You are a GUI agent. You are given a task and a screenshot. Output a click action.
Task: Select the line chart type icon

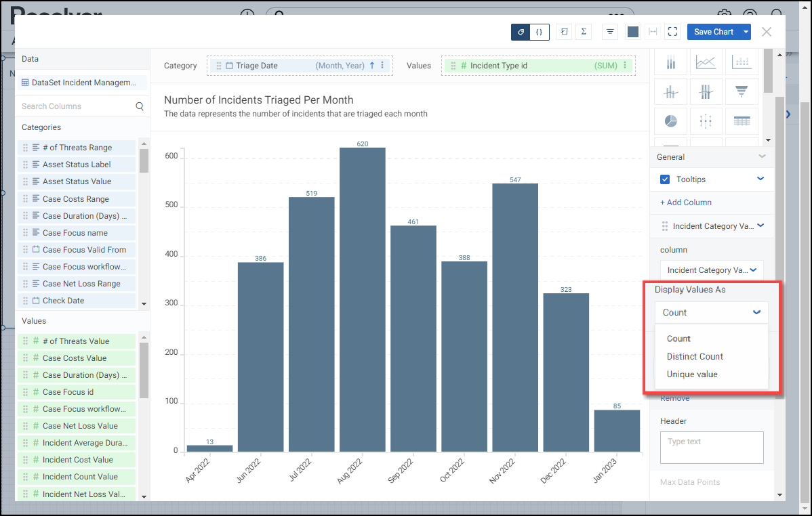pos(706,62)
